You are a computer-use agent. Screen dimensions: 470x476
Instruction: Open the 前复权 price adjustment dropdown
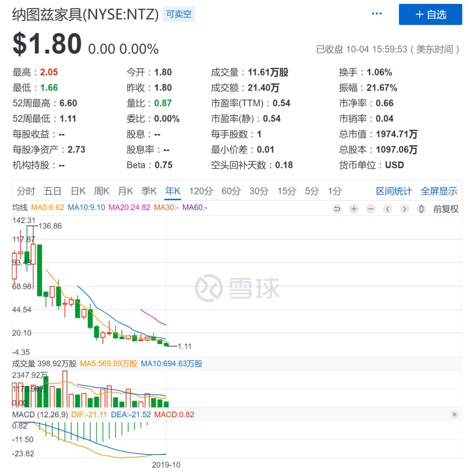446,209
